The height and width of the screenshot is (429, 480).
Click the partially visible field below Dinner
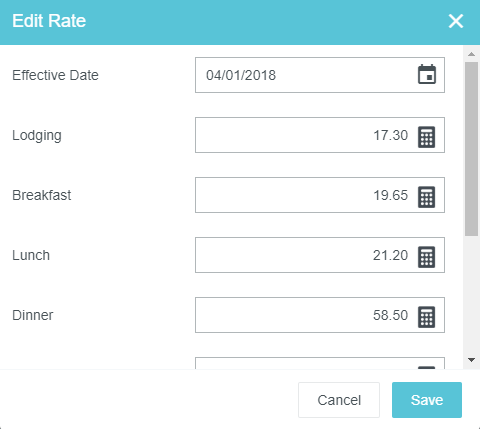320,363
